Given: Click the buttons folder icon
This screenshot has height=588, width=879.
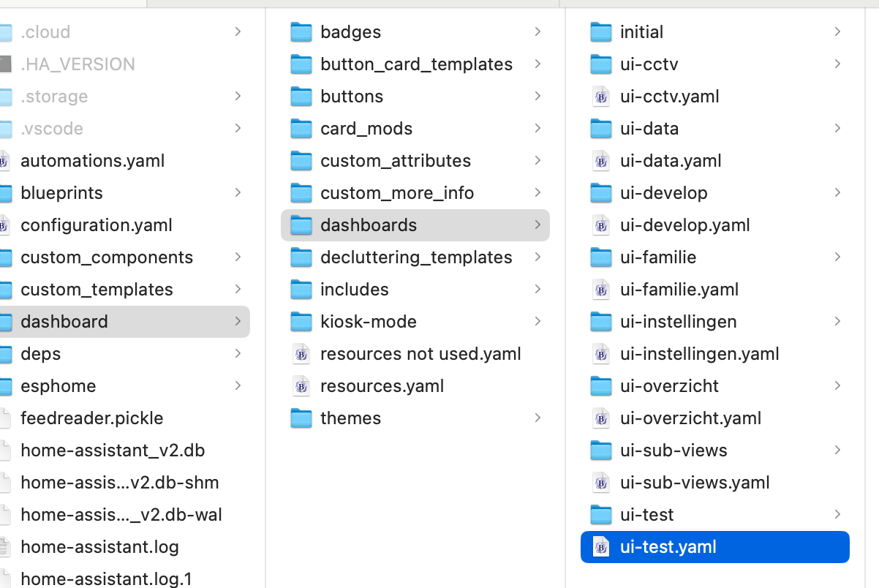Looking at the screenshot, I should coord(301,97).
